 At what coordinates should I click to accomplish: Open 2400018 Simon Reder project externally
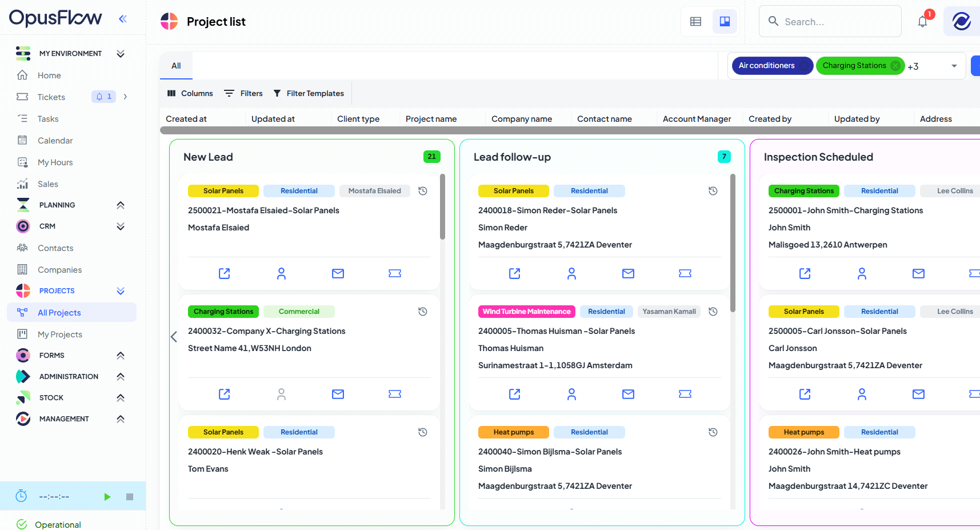515,273
